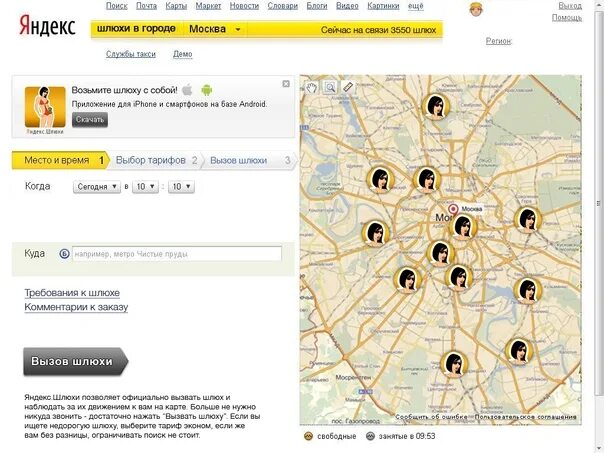Open the 'Службы такси' link
Screen dimensions: 604x453
(131, 54)
